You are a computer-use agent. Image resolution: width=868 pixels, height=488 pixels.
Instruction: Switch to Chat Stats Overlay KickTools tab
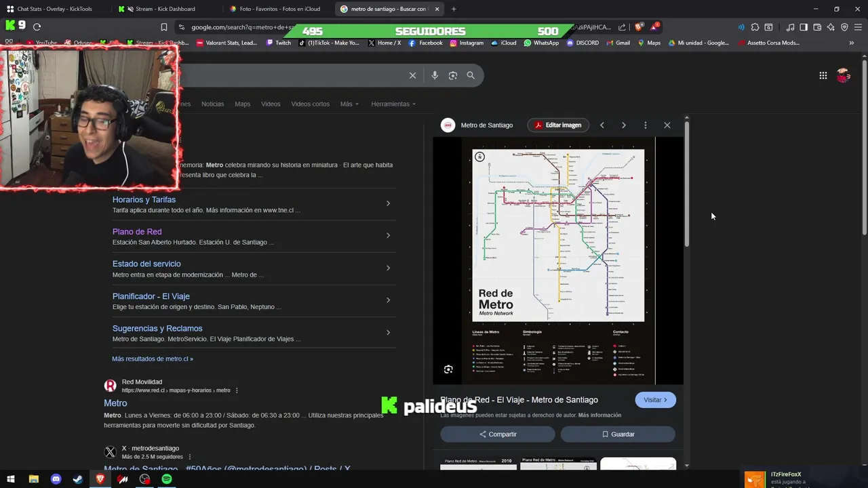click(x=54, y=9)
